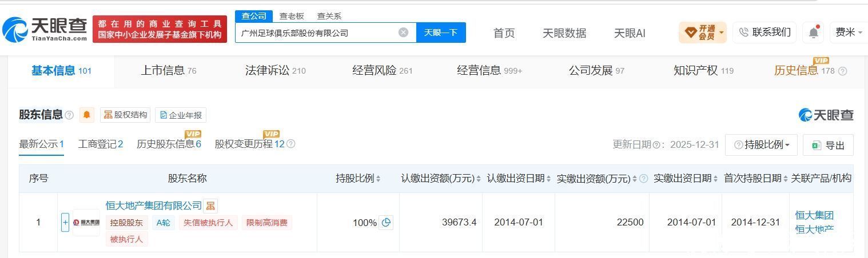Click the 22500 paid-in capital cell
Screen dimensions: 868x258
point(602,223)
